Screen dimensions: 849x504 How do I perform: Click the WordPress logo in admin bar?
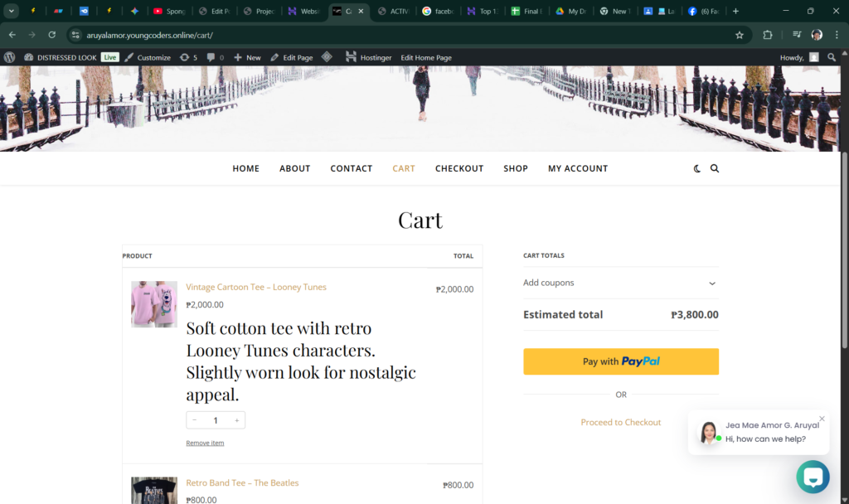coord(10,57)
